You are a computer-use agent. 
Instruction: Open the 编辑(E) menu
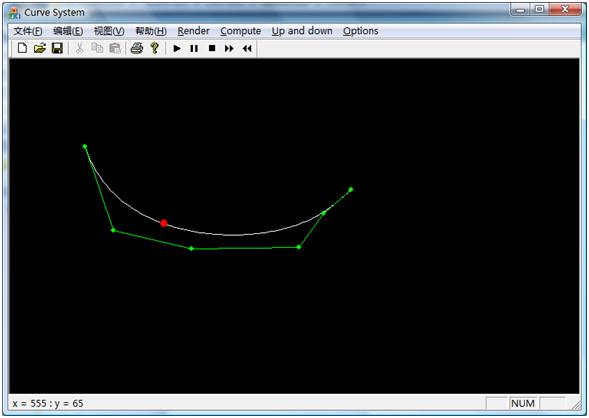click(x=68, y=31)
